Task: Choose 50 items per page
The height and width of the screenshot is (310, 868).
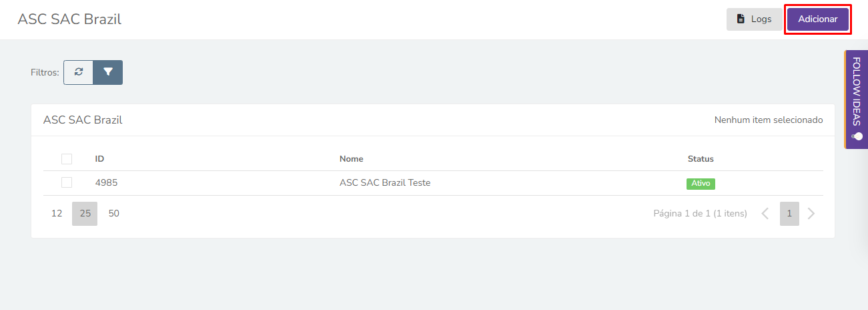Action: click(114, 214)
